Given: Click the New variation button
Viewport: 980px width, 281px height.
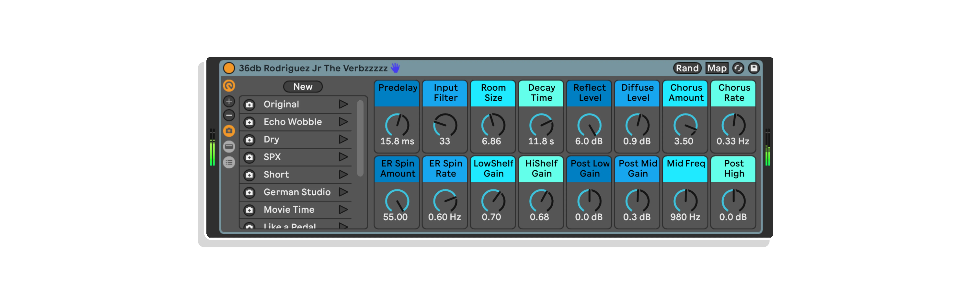Looking at the screenshot, I should 303,87.
